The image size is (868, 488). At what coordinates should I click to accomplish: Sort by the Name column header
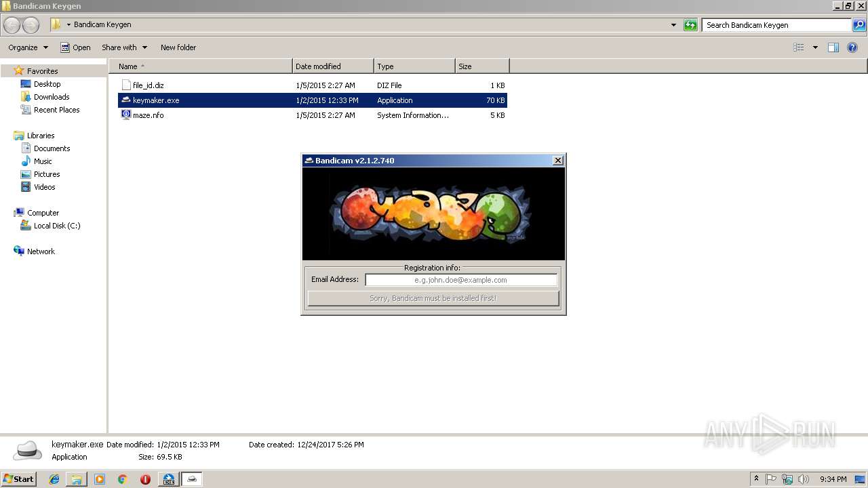[200, 66]
